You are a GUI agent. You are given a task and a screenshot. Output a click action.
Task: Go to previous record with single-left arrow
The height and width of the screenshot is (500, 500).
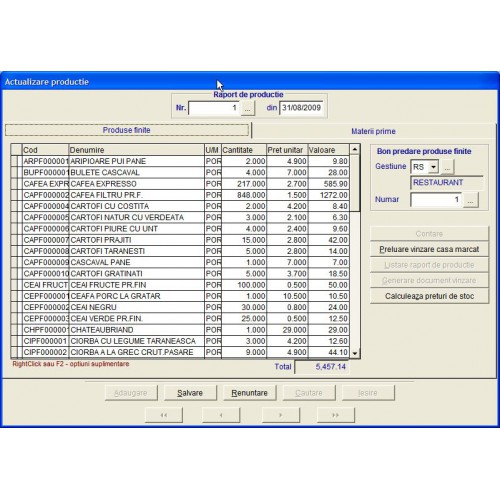click(221, 415)
